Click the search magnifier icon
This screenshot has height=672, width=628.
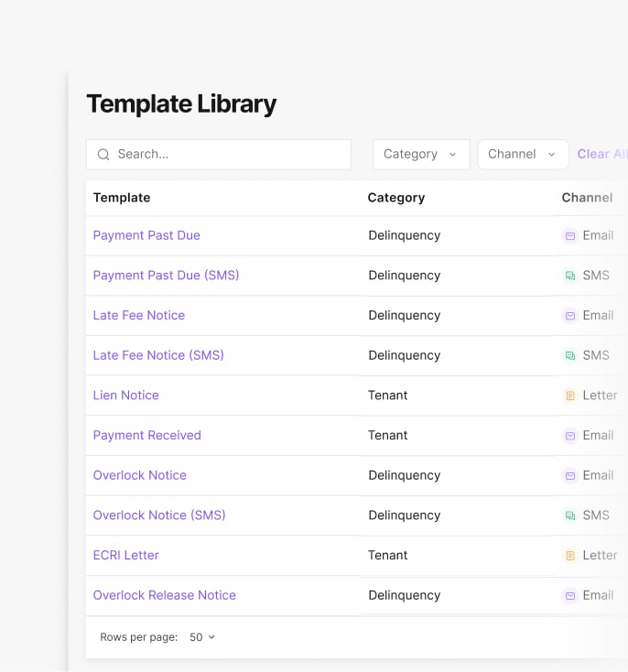click(x=103, y=155)
